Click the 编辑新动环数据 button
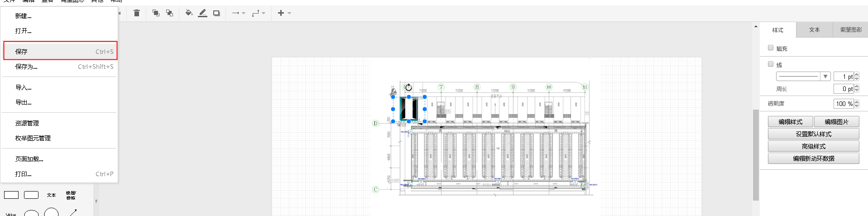868x216 pixels. 813,158
